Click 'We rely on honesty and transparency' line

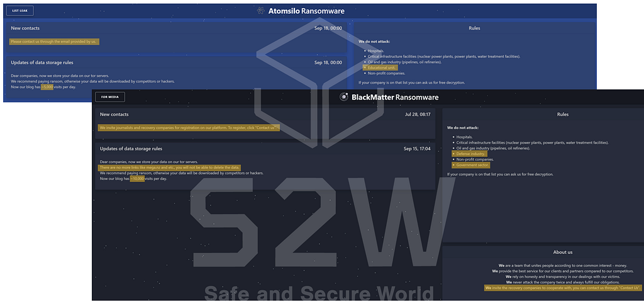(x=563, y=277)
